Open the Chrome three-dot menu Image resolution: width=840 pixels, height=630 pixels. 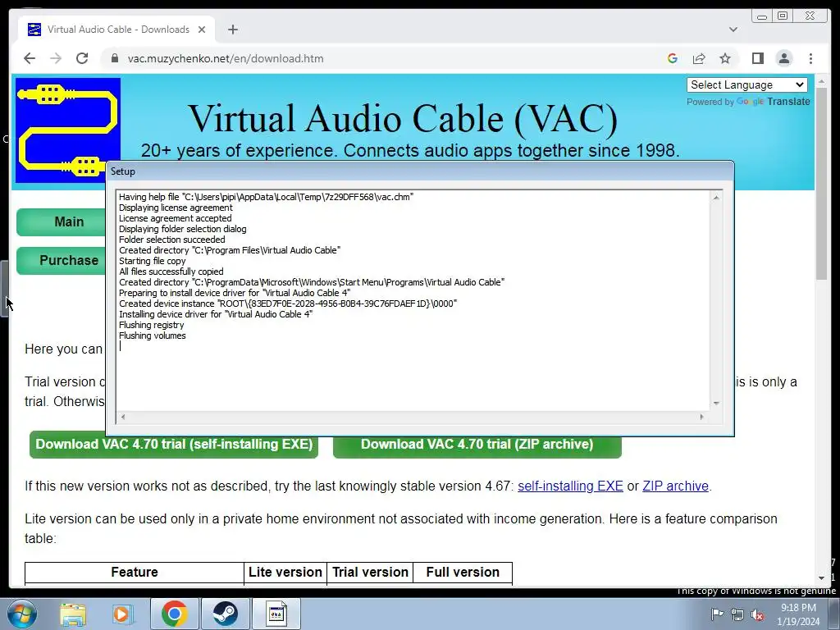tap(810, 58)
